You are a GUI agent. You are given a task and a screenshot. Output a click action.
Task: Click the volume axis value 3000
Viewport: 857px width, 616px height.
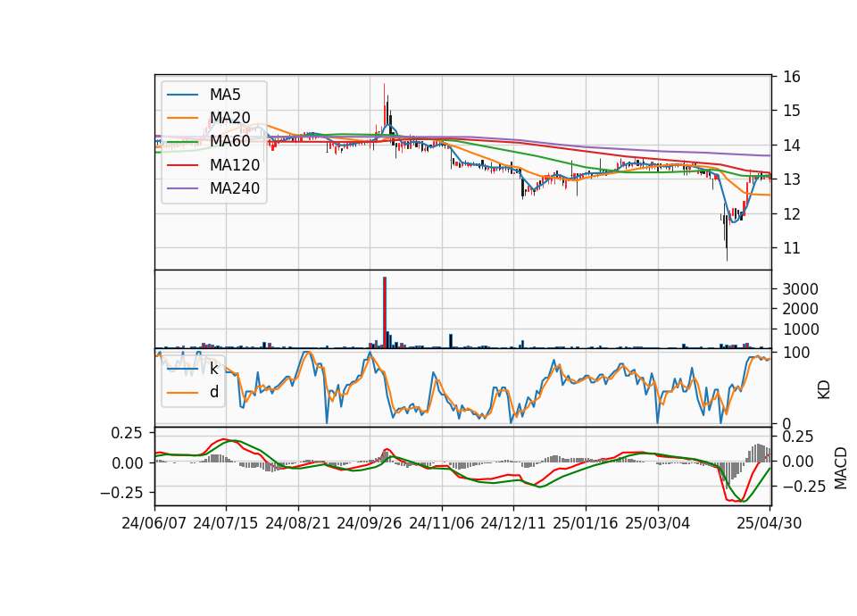(x=800, y=289)
